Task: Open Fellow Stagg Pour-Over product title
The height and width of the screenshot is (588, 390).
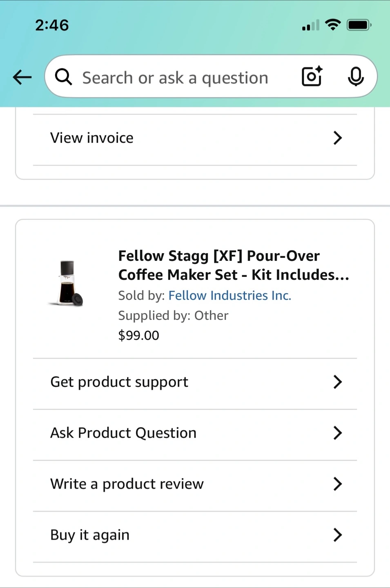Action: [x=234, y=265]
